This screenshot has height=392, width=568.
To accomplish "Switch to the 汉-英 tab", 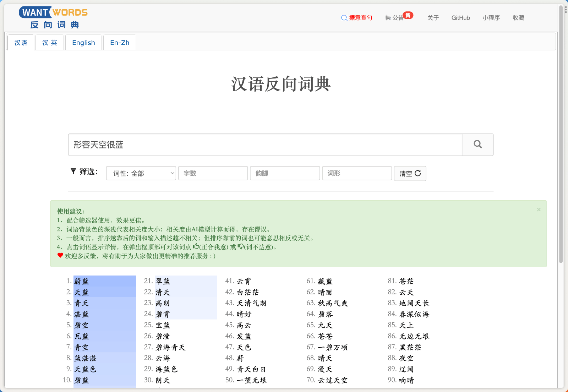I will [x=49, y=43].
